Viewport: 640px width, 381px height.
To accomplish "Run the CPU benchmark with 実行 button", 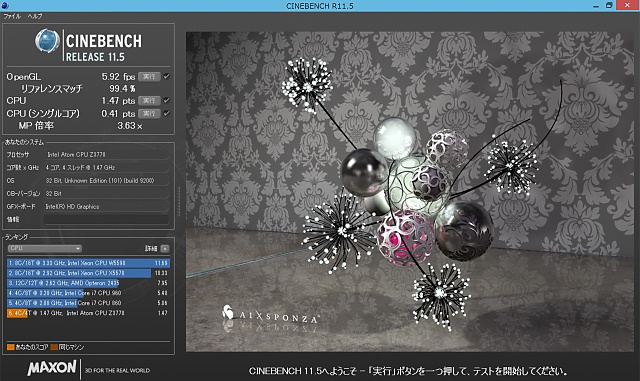I will tap(149, 100).
